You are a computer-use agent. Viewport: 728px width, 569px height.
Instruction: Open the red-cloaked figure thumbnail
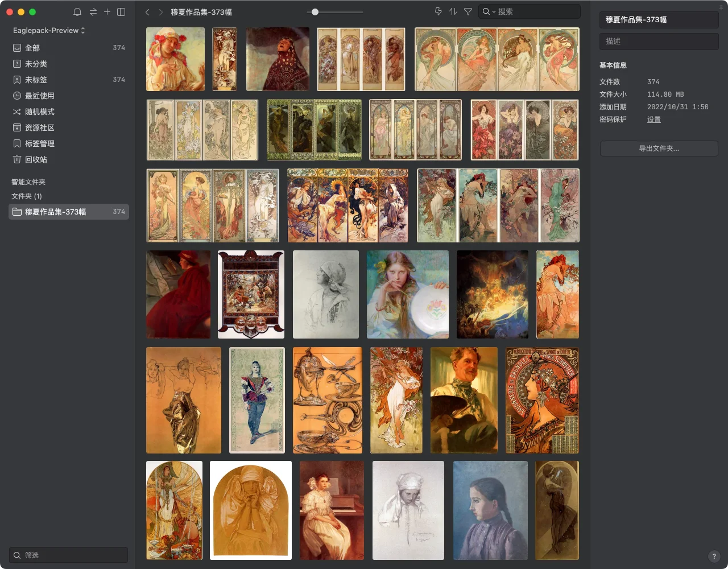[x=178, y=295]
